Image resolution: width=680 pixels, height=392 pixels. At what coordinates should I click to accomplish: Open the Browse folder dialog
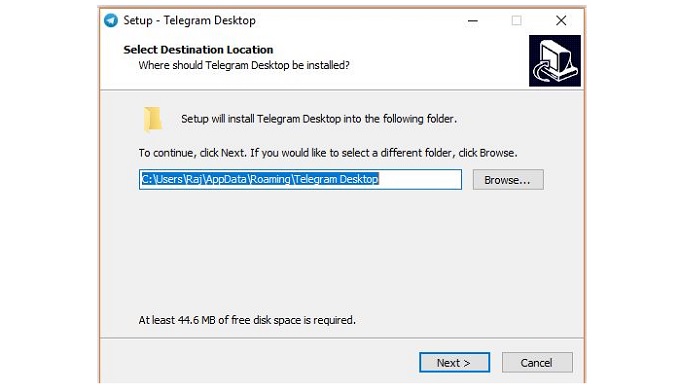[x=508, y=180]
